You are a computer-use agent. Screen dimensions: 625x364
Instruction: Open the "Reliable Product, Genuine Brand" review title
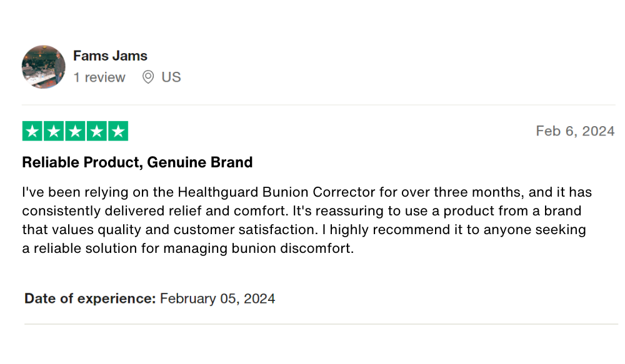137,163
